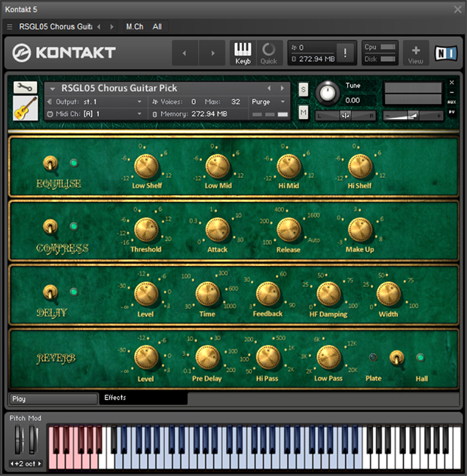Flip the Plate/Hall reverb switch
467x476 pixels.
coord(397,359)
